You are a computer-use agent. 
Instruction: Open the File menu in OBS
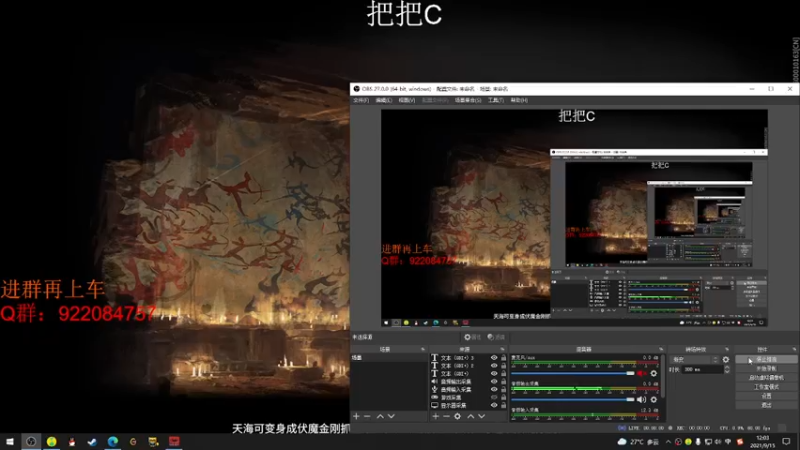point(361,101)
